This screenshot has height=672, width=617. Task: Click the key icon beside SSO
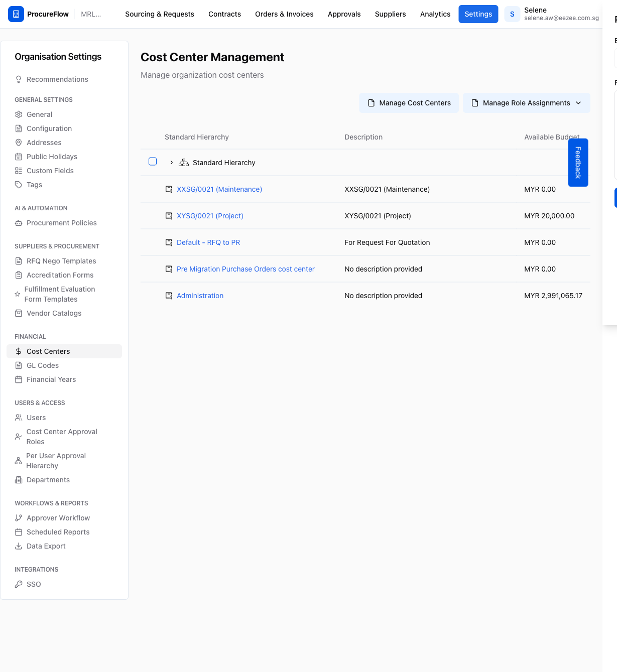pyautogui.click(x=19, y=584)
